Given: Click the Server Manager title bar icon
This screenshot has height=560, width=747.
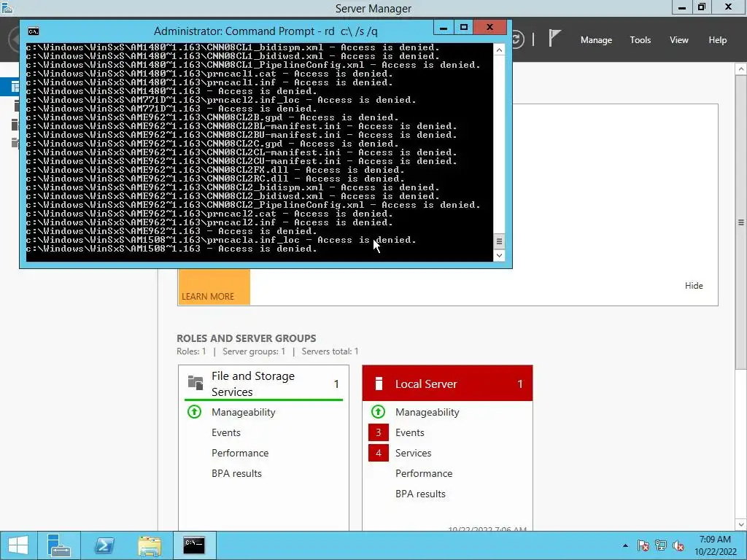Looking at the screenshot, I should coord(7,8).
